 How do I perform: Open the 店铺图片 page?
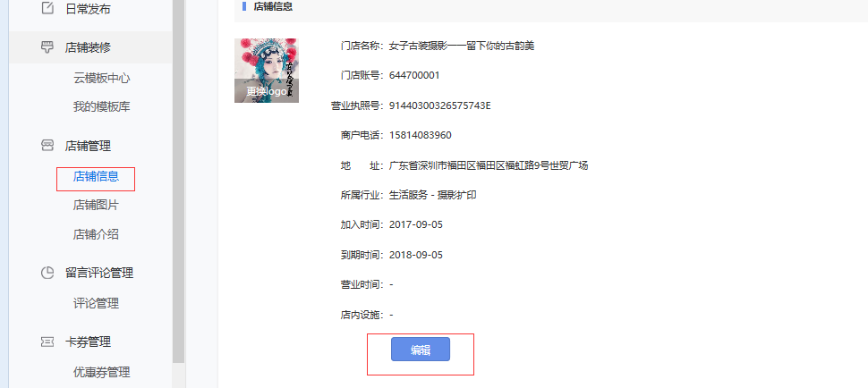(96, 205)
